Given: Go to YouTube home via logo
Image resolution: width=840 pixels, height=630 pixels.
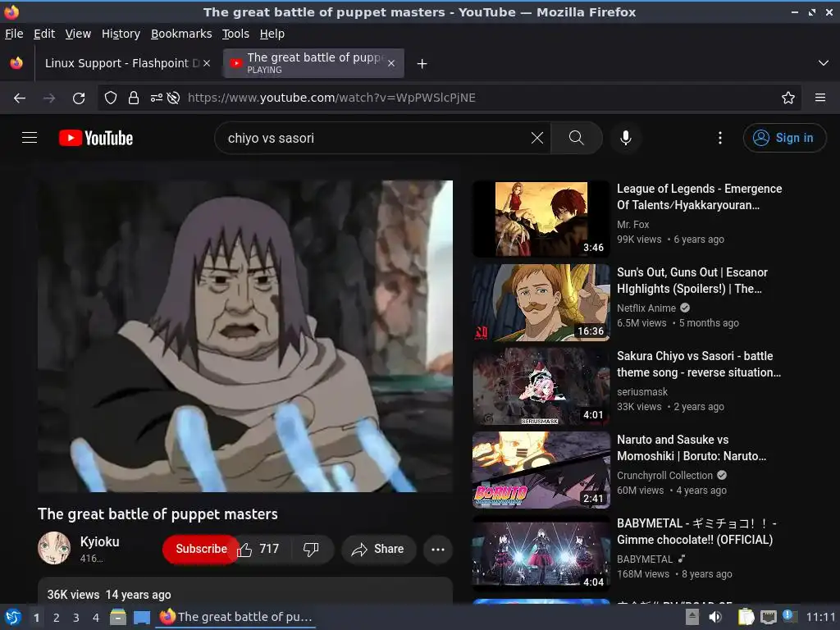Looking at the screenshot, I should (x=96, y=138).
